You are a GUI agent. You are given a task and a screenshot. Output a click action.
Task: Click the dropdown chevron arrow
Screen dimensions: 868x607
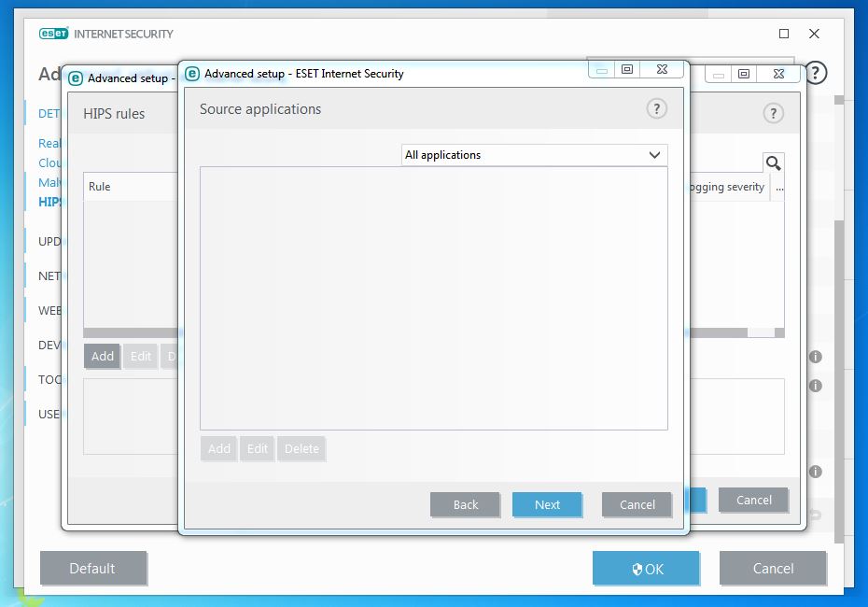click(654, 155)
